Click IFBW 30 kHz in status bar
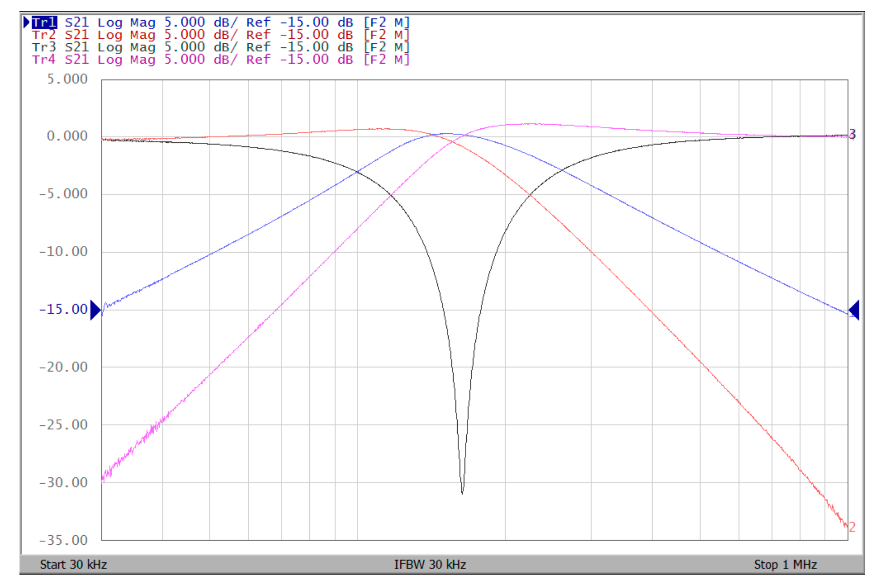This screenshot has width=886, height=588. pyautogui.click(x=430, y=564)
